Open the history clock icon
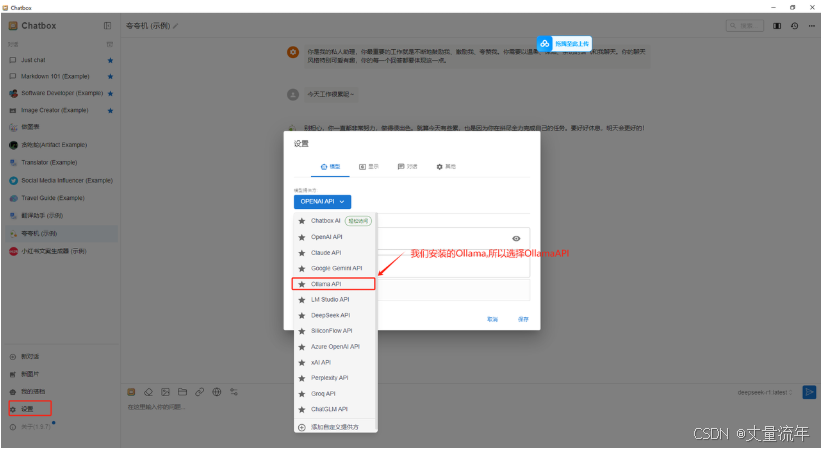 (795, 26)
